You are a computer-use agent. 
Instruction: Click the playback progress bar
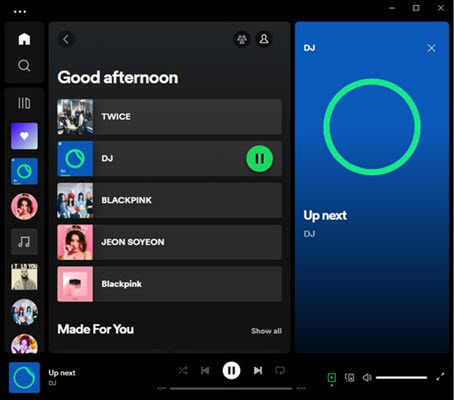pyautogui.click(x=231, y=388)
